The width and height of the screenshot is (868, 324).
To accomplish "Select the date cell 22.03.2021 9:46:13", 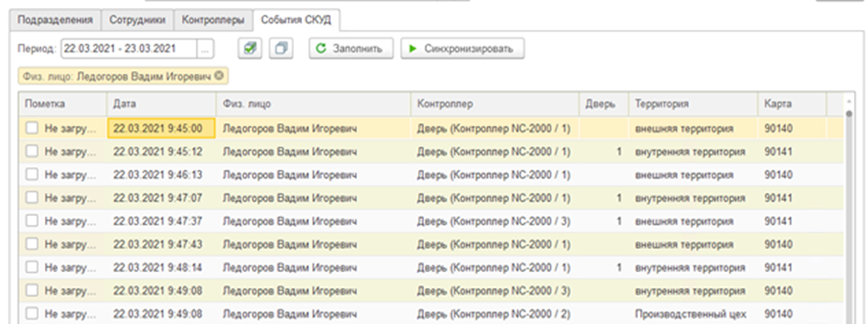I will pyautogui.click(x=161, y=175).
